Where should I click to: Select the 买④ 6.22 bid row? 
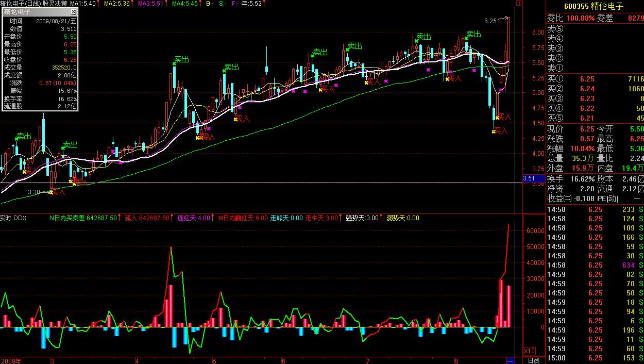(x=595, y=108)
